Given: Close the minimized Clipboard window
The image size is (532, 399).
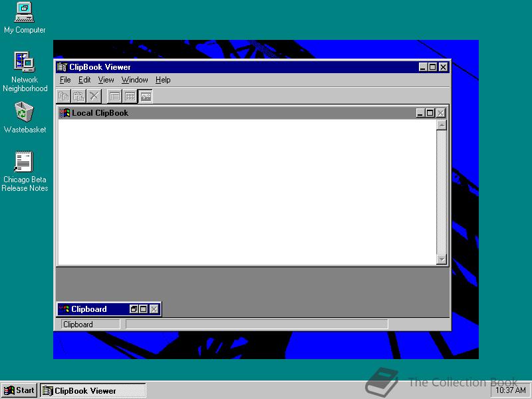Looking at the screenshot, I should (x=154, y=309).
